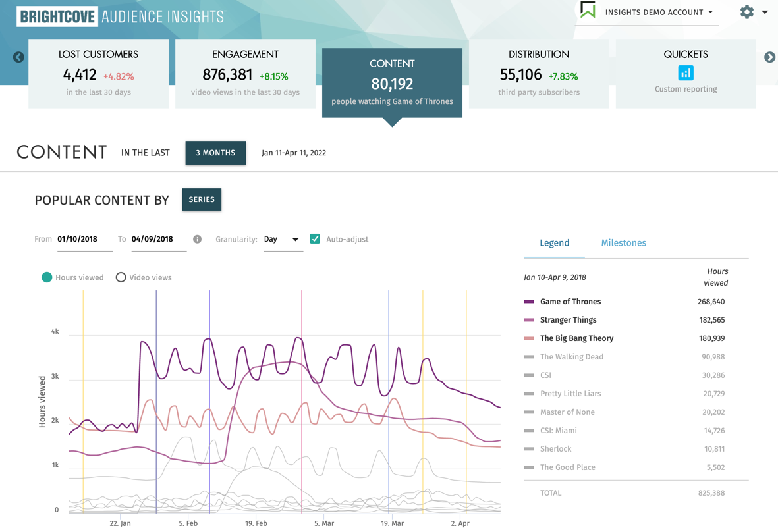778x532 pixels.
Task: Switch to the Milestones tab
Action: (x=623, y=243)
